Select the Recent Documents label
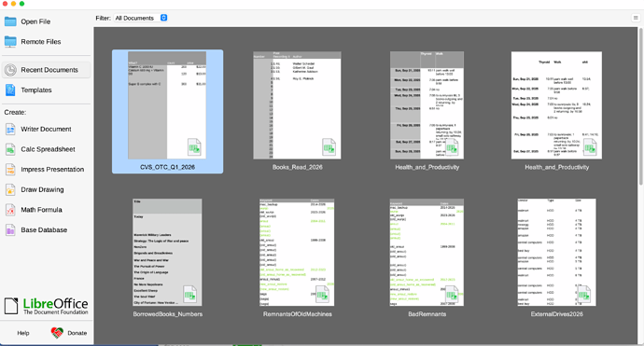 coord(49,70)
